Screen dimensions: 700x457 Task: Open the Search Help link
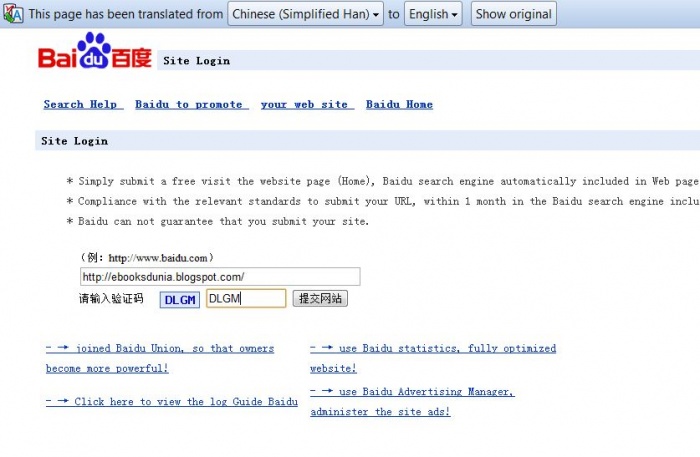[83, 104]
